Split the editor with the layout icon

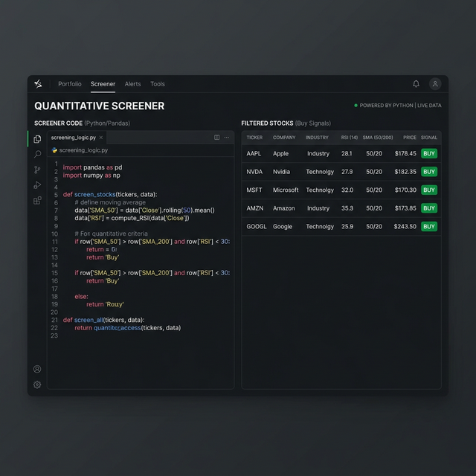(x=216, y=138)
